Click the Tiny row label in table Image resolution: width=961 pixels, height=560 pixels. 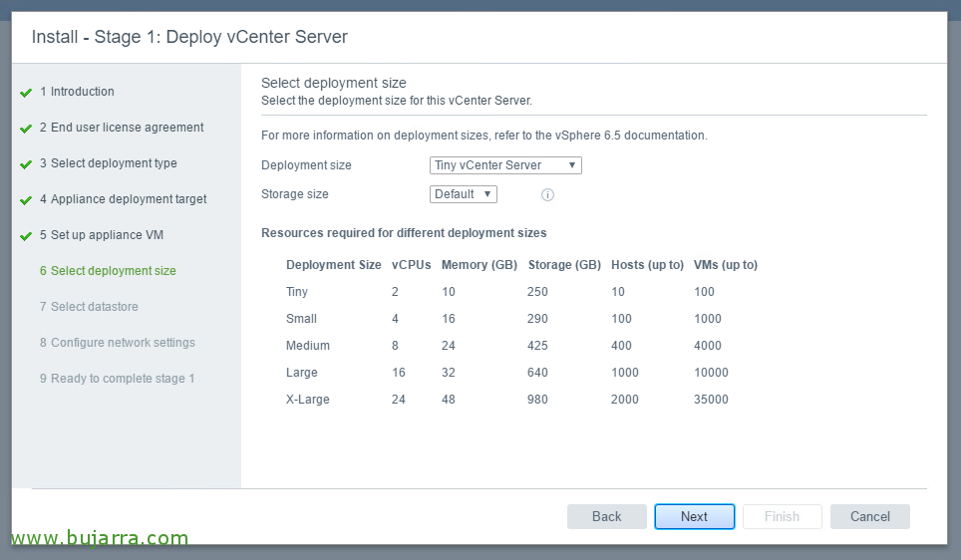297,292
